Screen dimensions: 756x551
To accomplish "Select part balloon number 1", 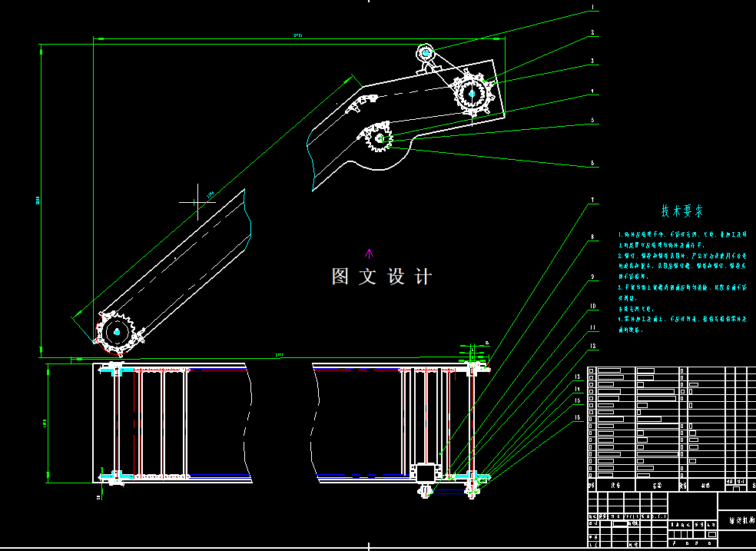I will [x=592, y=7].
